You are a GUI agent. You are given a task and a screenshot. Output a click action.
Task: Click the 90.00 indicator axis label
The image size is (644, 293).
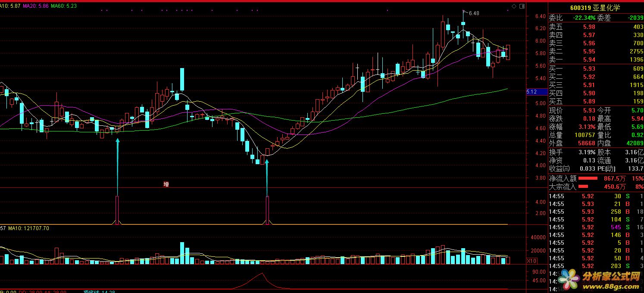539,272
